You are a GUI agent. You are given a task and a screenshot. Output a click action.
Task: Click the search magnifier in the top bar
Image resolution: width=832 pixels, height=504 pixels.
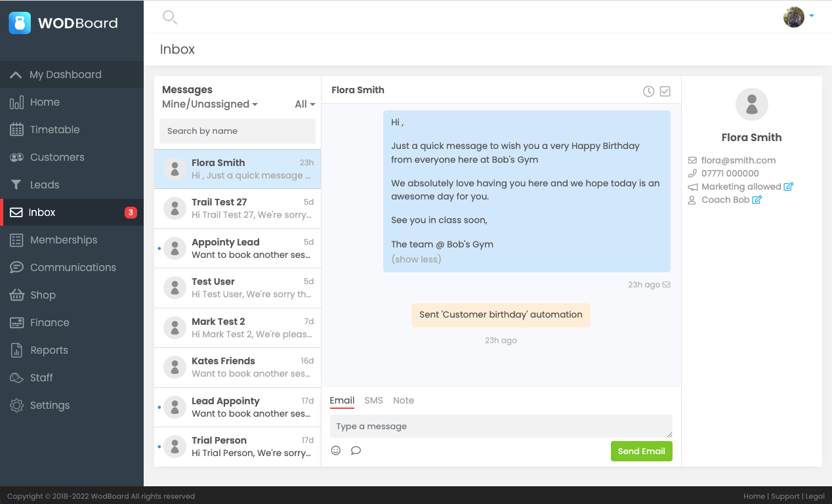point(169,17)
